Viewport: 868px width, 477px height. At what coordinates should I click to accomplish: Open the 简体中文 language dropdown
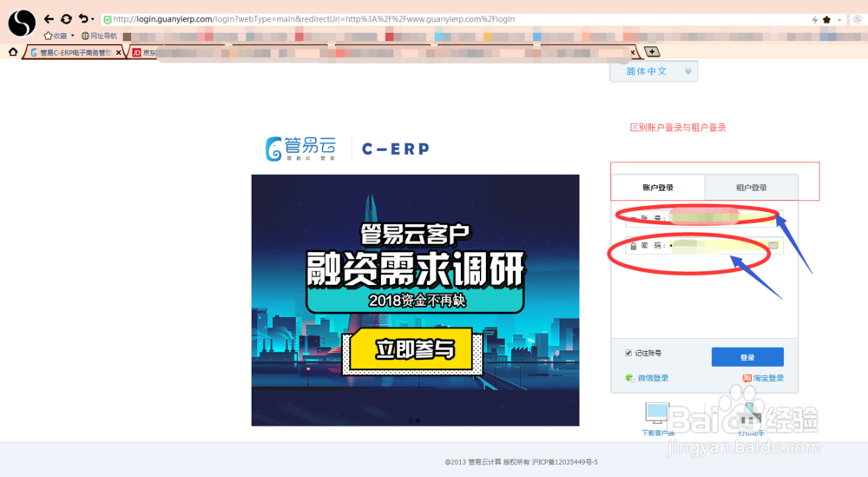[654, 71]
